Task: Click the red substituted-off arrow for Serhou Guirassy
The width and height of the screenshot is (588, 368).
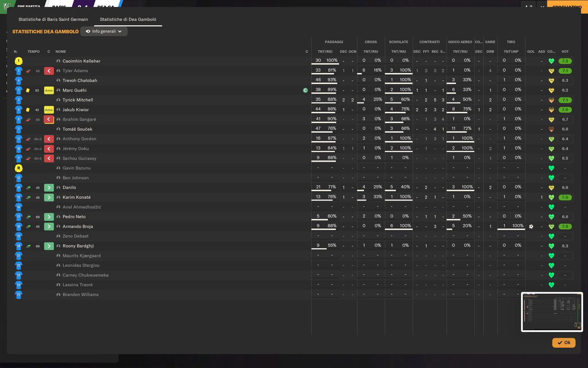Action: point(49,158)
